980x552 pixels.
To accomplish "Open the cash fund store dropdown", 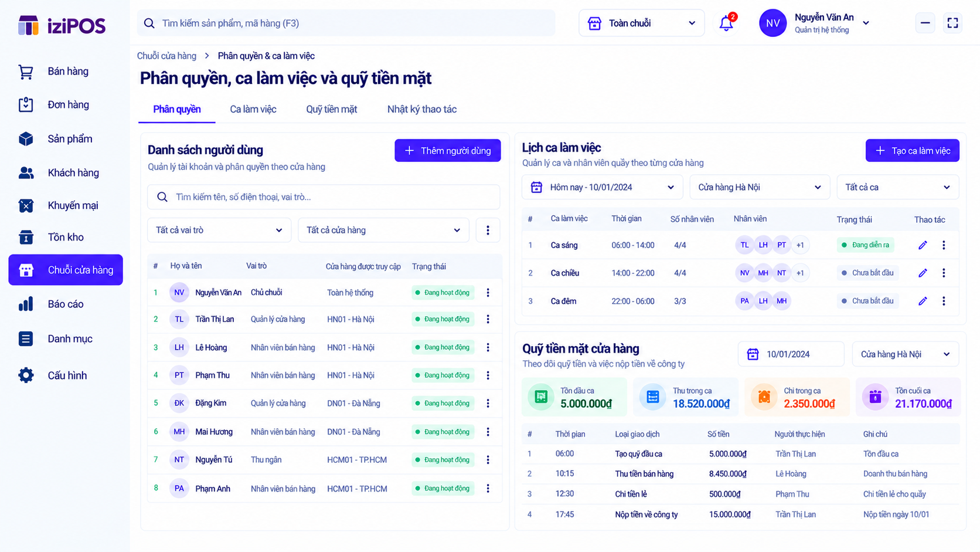I will click(x=905, y=354).
